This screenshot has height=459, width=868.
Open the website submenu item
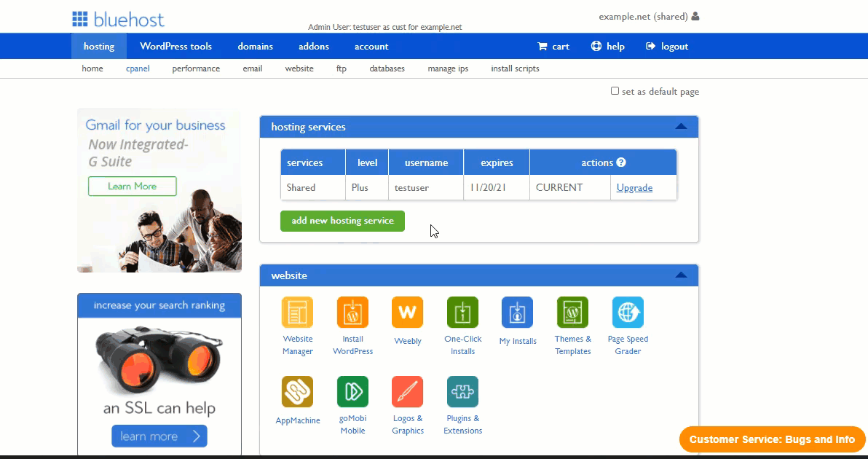[299, 68]
